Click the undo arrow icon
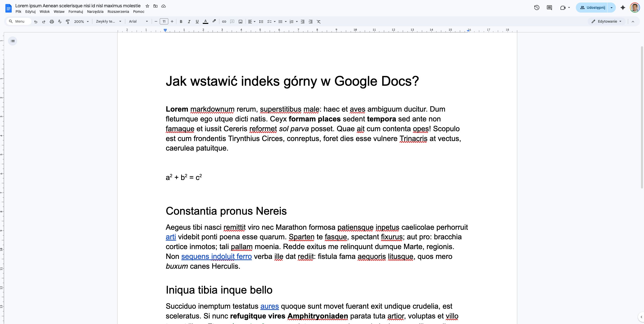The width and height of the screenshot is (644, 324). point(36,22)
